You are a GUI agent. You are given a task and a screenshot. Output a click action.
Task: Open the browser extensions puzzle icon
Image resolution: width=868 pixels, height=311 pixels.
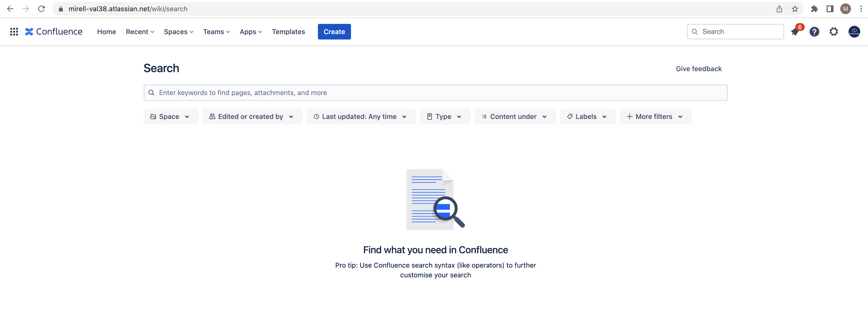814,9
